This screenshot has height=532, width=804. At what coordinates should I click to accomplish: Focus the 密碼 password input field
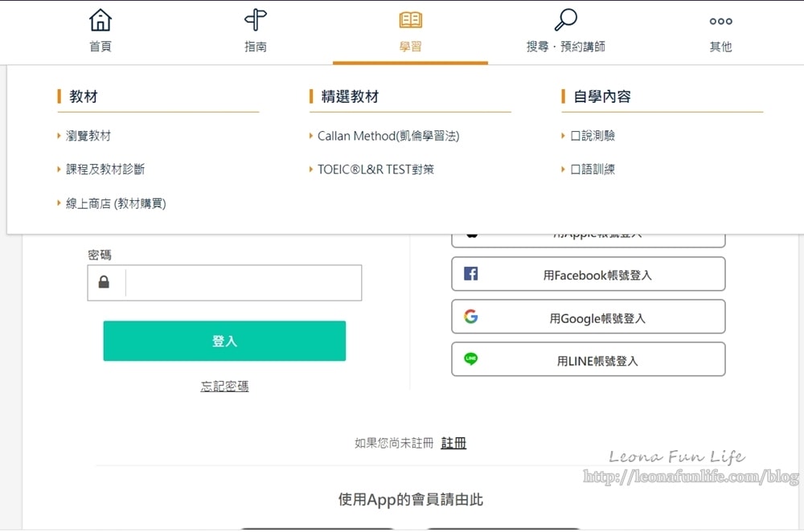[x=243, y=283]
